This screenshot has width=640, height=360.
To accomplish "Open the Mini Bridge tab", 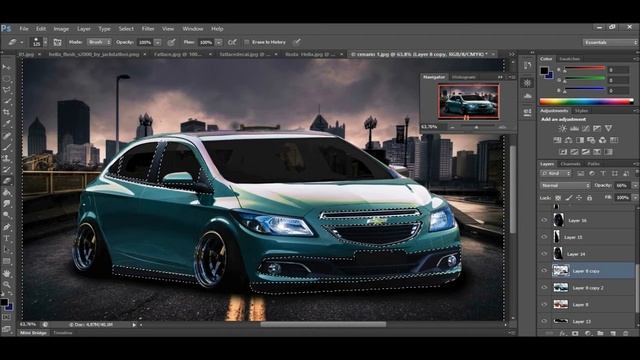I will pos(33,333).
